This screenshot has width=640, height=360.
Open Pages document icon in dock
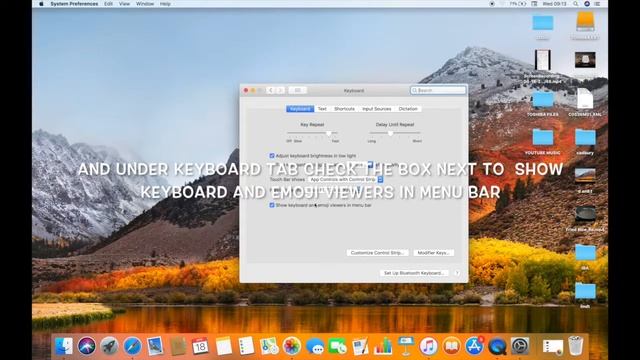click(x=360, y=346)
